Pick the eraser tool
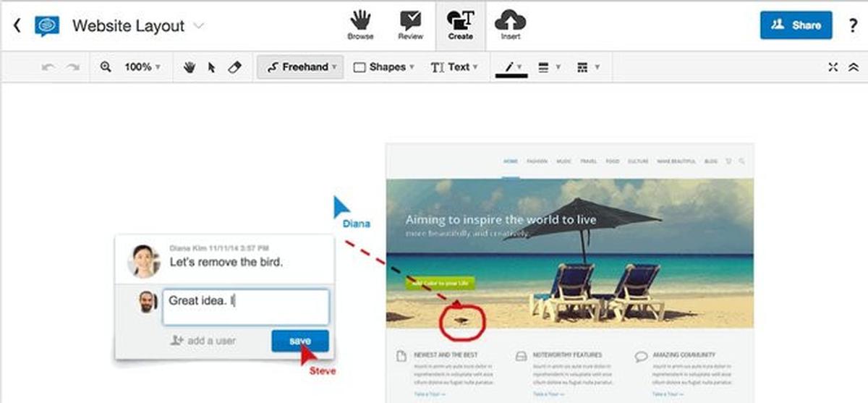 point(234,67)
